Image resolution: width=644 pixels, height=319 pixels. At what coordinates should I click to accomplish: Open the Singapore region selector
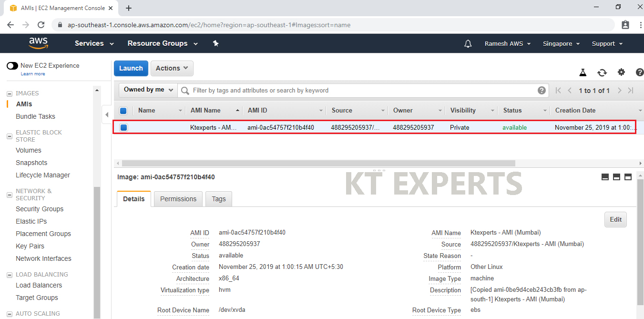(x=561, y=44)
